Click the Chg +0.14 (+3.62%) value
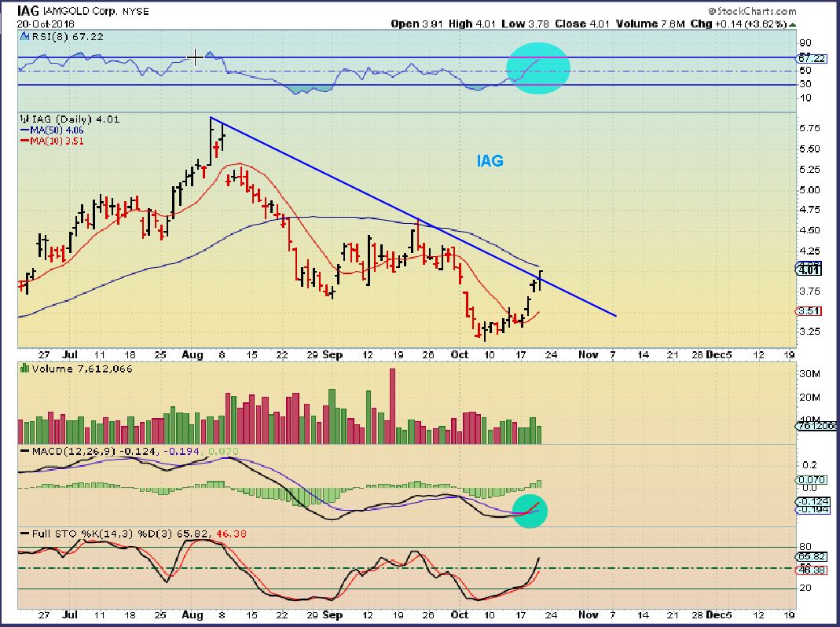Screen dimensions: 840x627 [738, 24]
